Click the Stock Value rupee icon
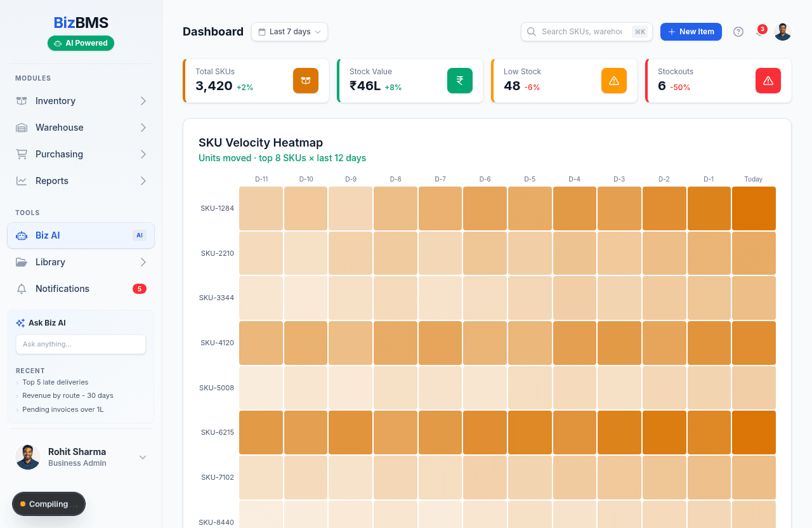The image size is (812, 528). click(x=460, y=81)
